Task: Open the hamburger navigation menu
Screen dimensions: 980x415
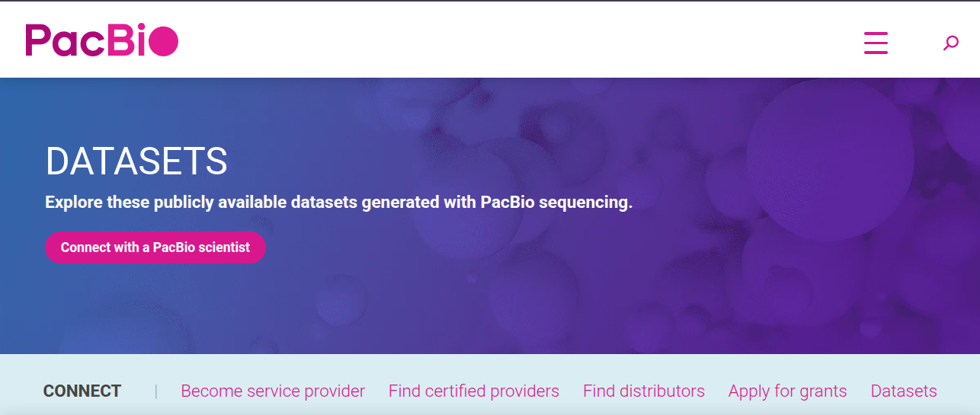Action: pyautogui.click(x=876, y=43)
